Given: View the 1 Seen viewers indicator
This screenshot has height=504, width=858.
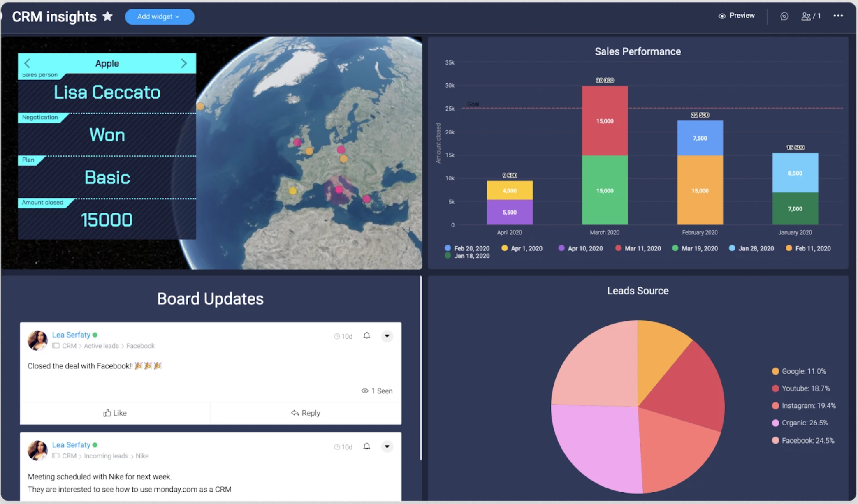Looking at the screenshot, I should 377,391.
